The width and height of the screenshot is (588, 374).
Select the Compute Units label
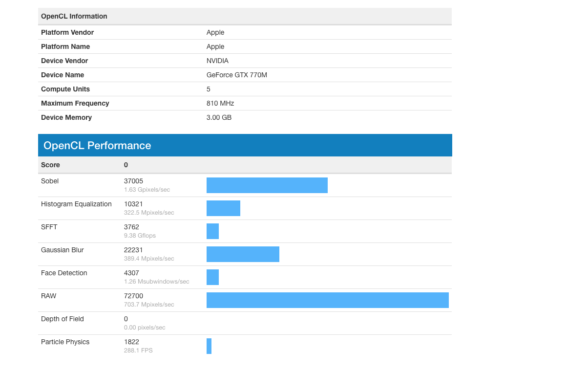point(65,89)
